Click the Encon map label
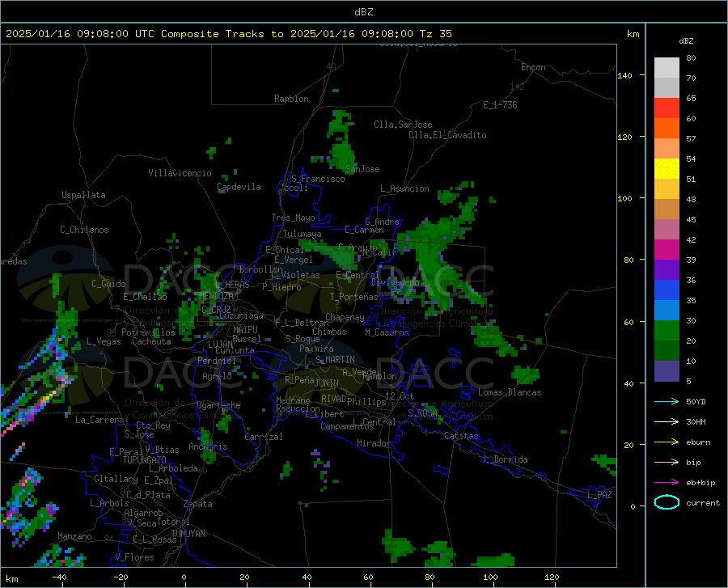 point(534,67)
